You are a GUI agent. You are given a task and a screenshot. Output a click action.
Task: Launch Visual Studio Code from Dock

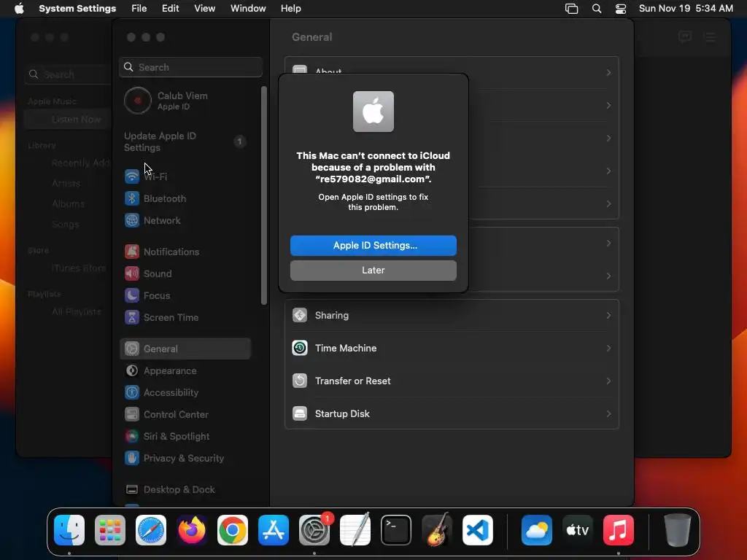pyautogui.click(x=477, y=530)
